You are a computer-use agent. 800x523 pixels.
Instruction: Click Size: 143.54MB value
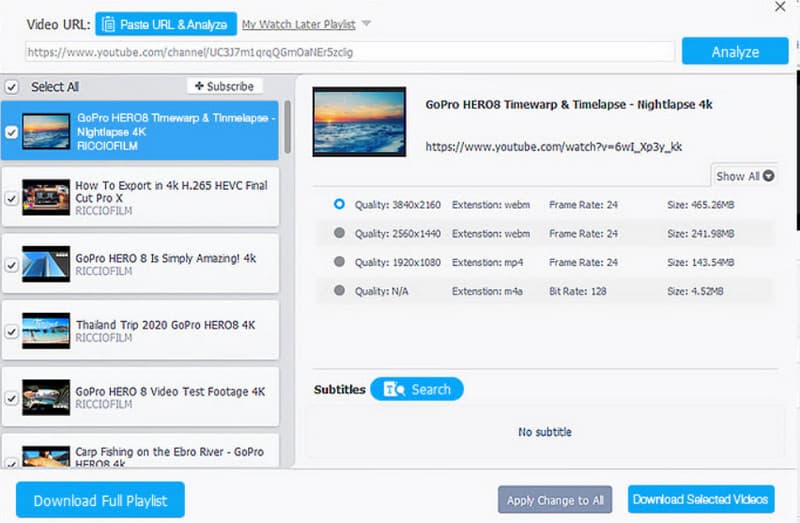coord(701,262)
